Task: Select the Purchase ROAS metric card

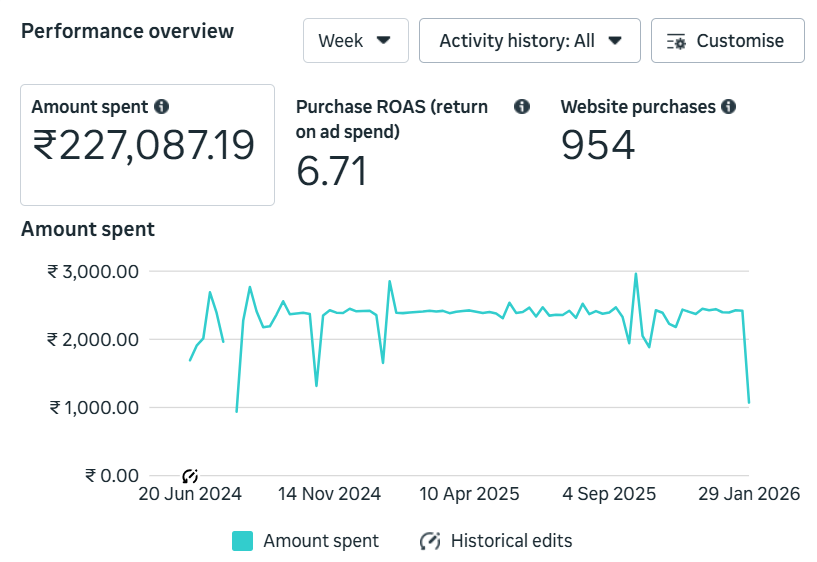Action: click(410, 145)
